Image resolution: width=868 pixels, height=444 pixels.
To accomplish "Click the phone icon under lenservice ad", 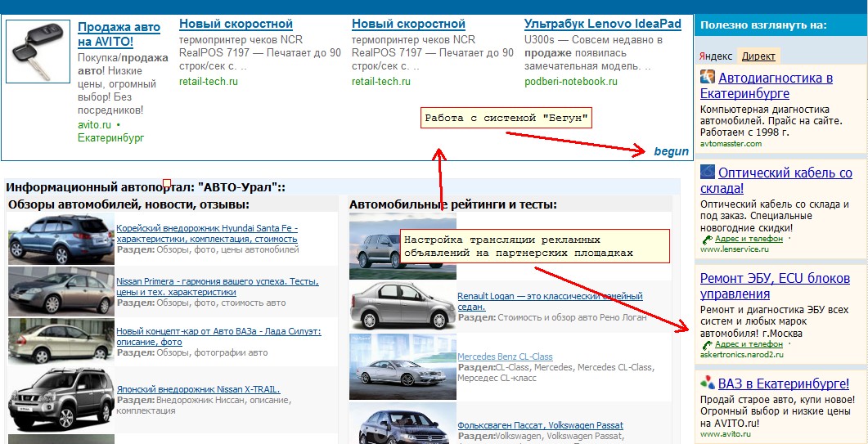I will click(707, 240).
